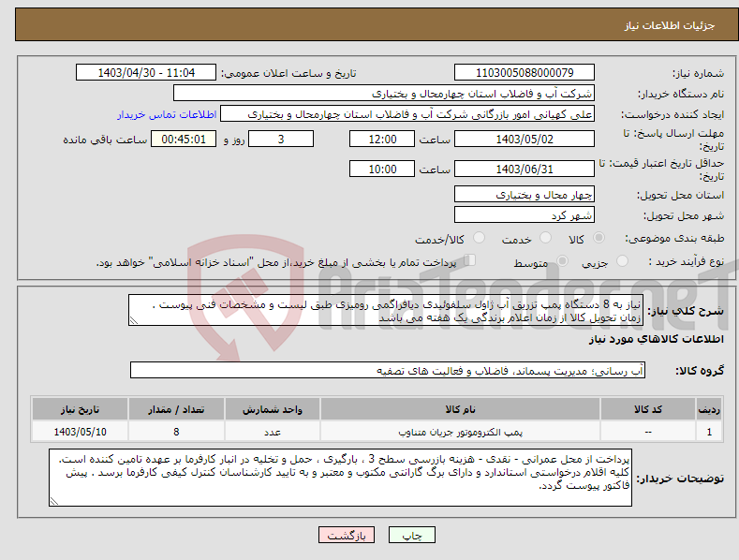
Task: Click the row number cell 1
Action: (x=709, y=432)
